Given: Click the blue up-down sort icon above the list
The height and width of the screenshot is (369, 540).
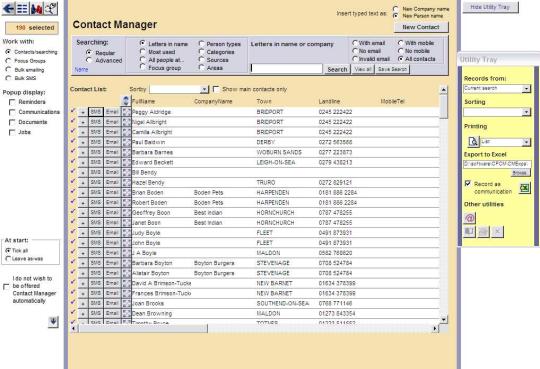Looking at the screenshot, I should [126, 101].
